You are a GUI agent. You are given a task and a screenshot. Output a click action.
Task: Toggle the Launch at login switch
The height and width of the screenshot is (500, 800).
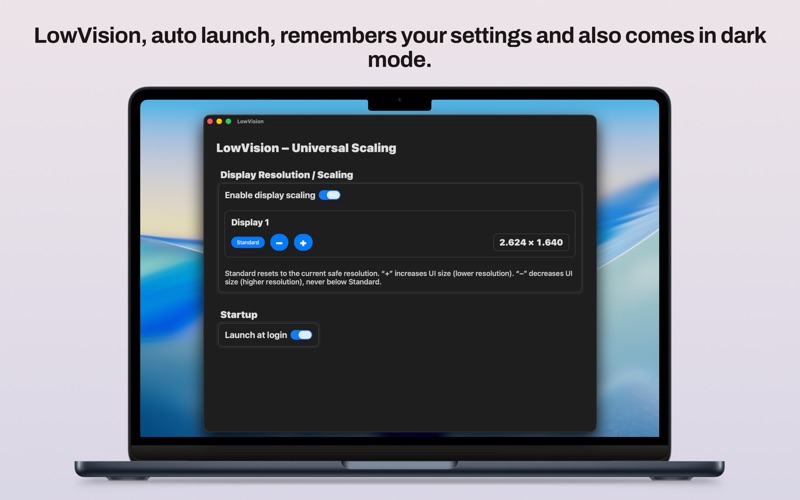[302, 335]
